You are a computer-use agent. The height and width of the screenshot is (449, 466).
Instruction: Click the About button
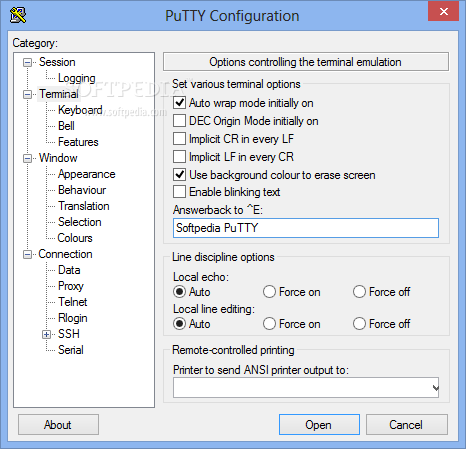click(x=58, y=425)
